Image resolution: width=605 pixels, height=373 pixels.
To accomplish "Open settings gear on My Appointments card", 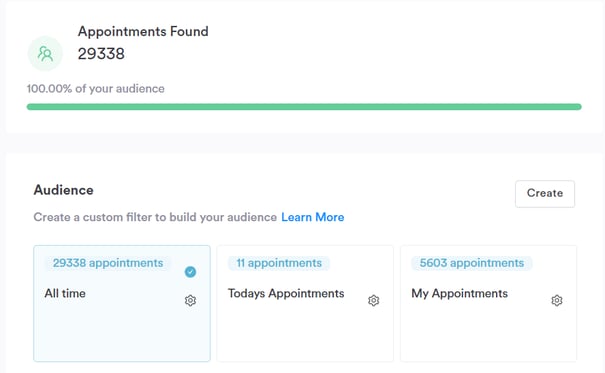I will [557, 300].
